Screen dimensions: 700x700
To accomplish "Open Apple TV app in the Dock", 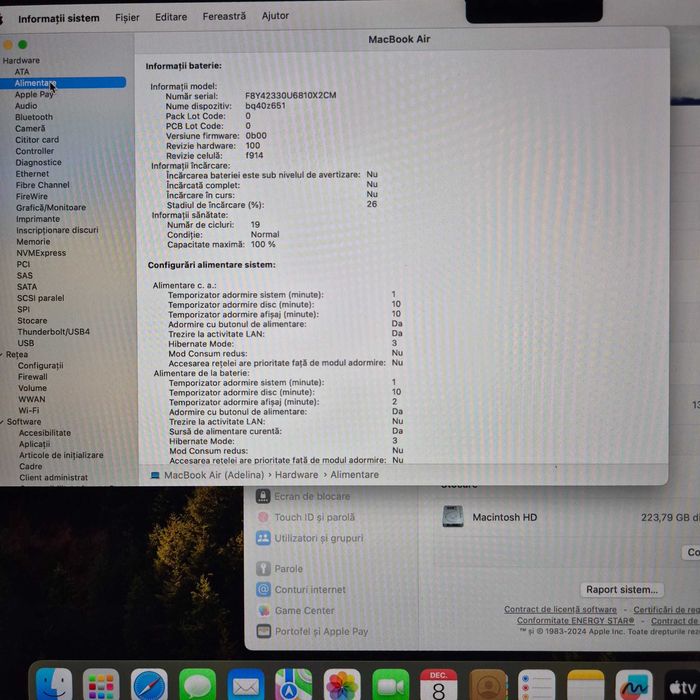I will point(682,685).
